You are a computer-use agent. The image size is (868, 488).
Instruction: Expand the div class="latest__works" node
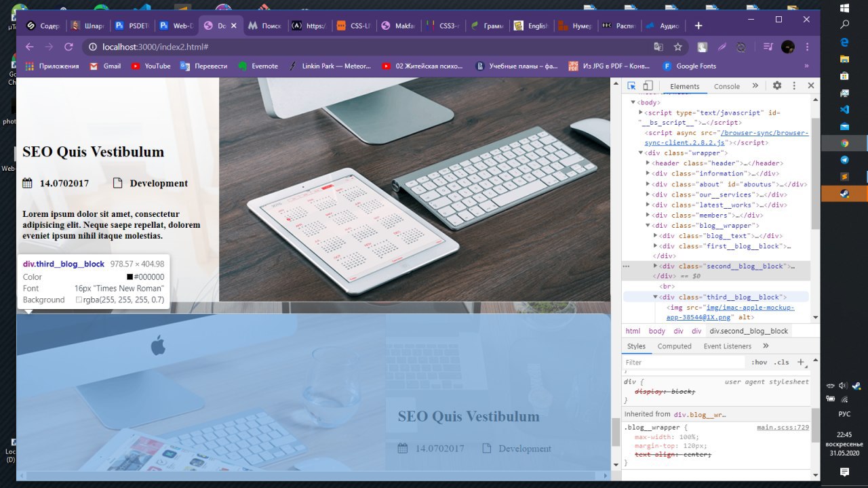pos(648,205)
